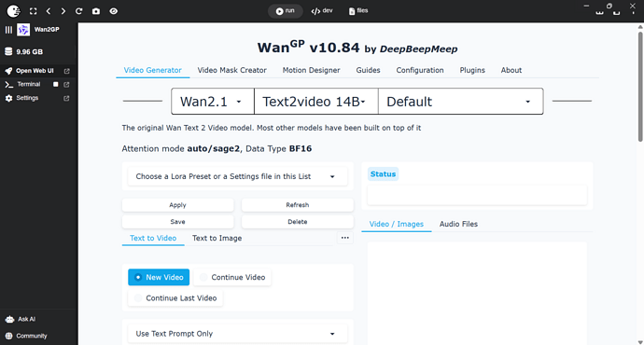Switch to the Video / Images output tab
This screenshot has height=345, width=644.
[x=397, y=224]
